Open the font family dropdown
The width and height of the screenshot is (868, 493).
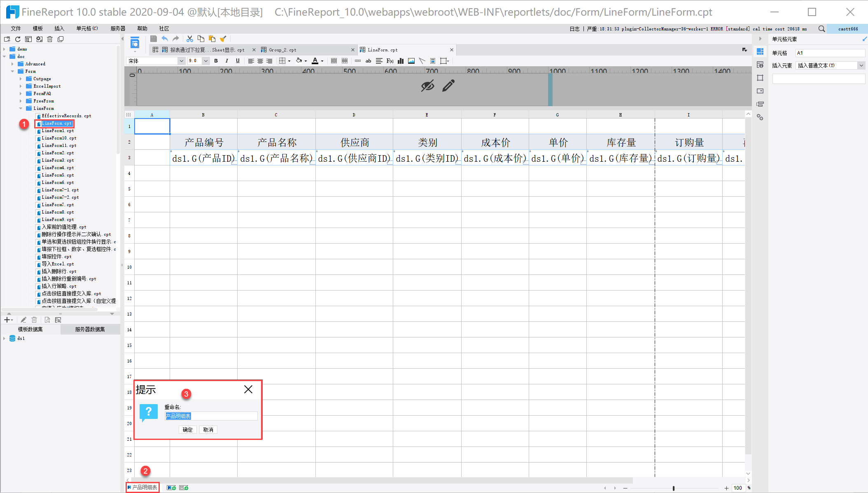pyautogui.click(x=181, y=61)
